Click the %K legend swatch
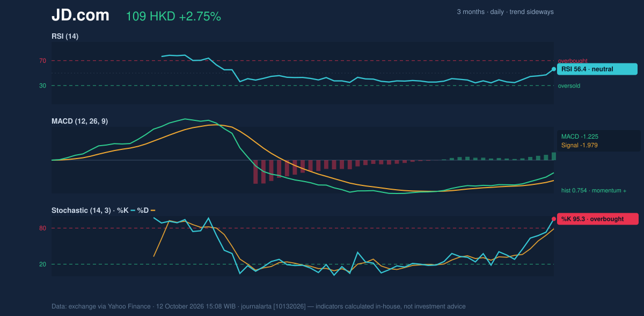Screen dimensions: 644x316 point(133,210)
